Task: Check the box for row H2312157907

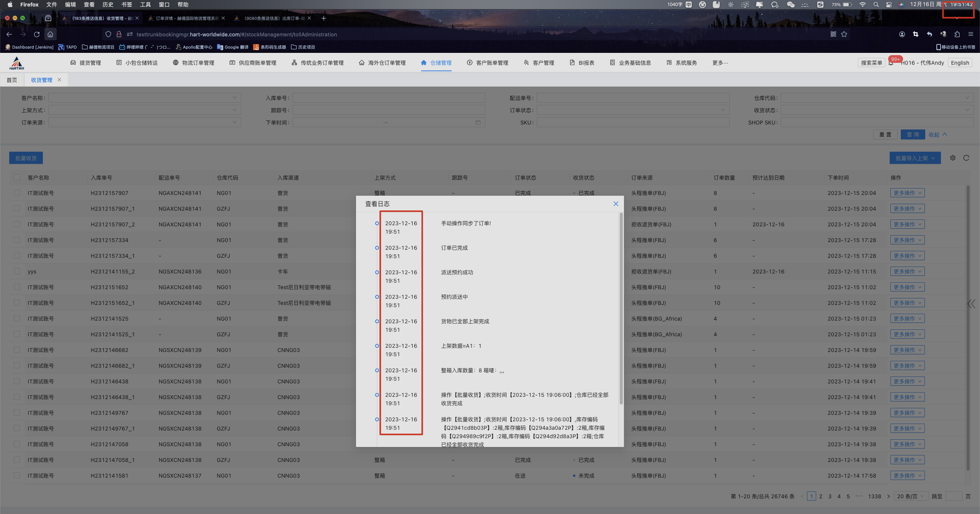Action: 17,193
